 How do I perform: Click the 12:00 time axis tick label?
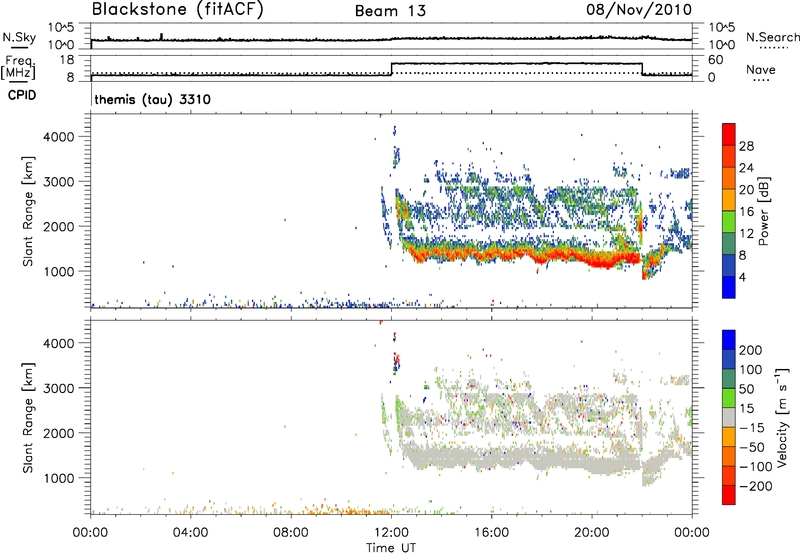[x=391, y=533]
